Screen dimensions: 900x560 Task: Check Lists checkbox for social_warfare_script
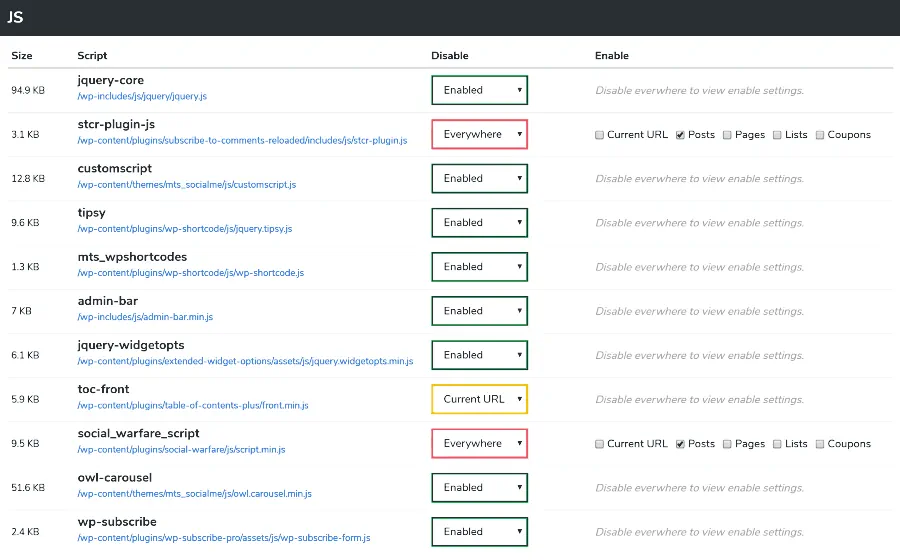click(777, 444)
